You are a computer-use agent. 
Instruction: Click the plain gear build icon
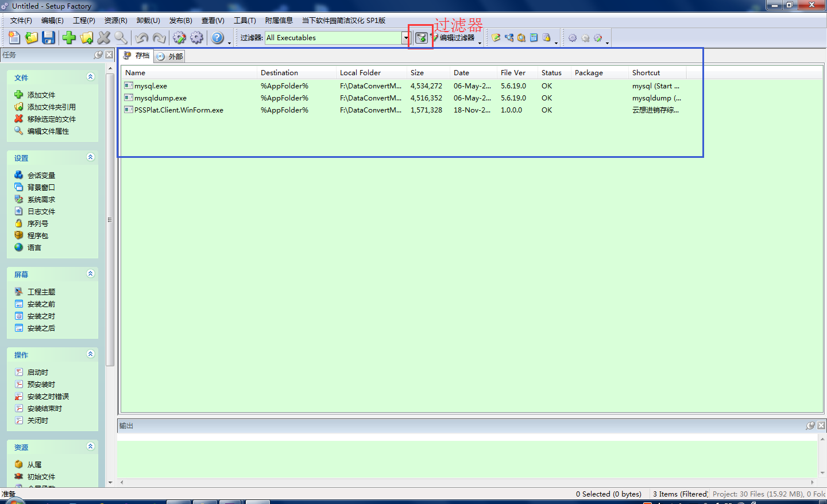click(x=197, y=38)
